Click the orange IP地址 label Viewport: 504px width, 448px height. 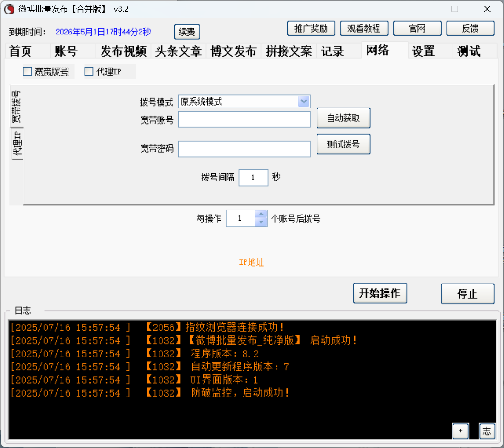(x=251, y=262)
